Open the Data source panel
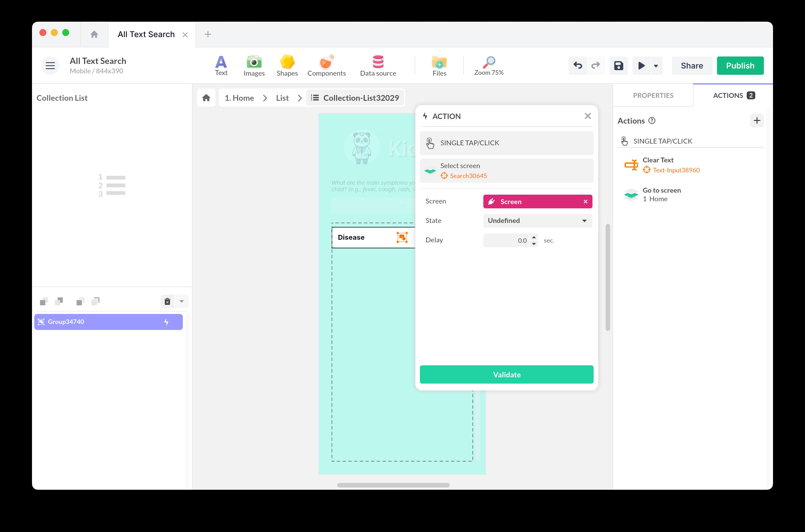The height and width of the screenshot is (532, 805). [378, 65]
